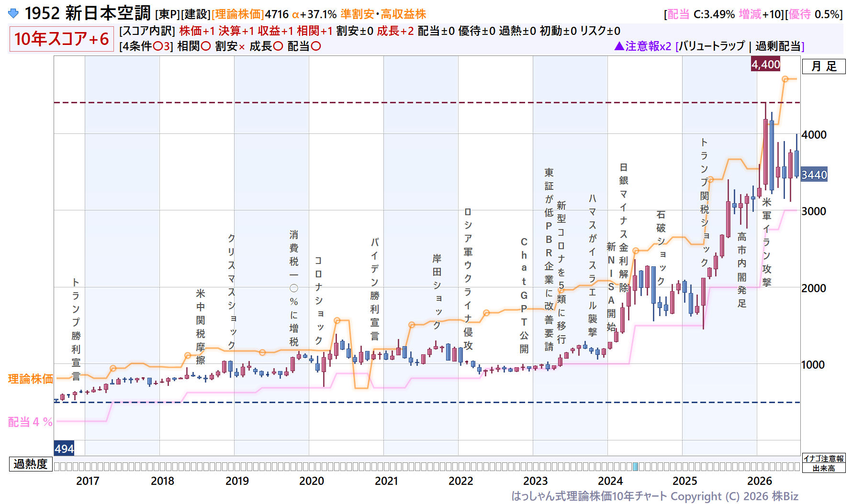Open the イナゴ注意報 出来高 box

click(824, 463)
